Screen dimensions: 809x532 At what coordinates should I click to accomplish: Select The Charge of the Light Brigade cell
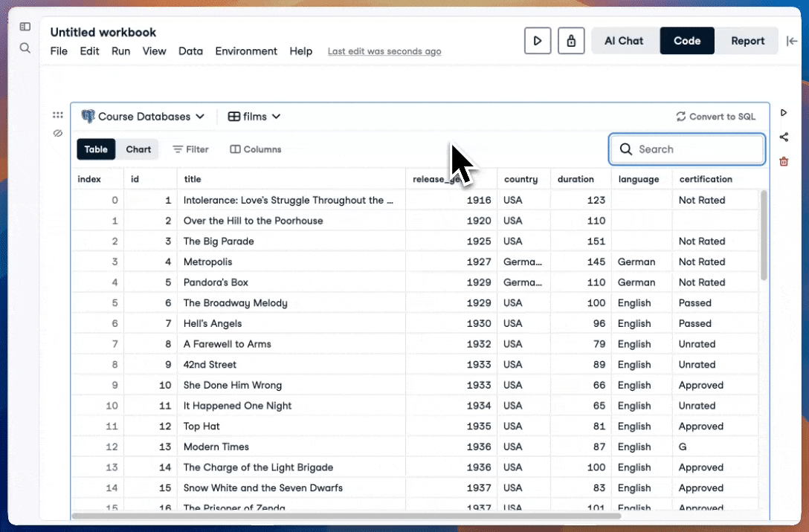pyautogui.click(x=291, y=467)
